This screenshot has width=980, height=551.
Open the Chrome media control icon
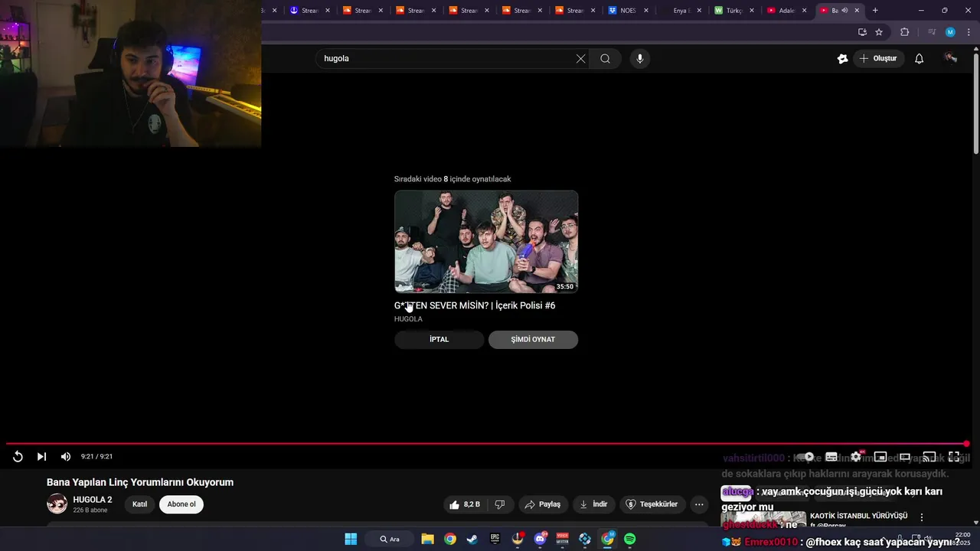(932, 32)
